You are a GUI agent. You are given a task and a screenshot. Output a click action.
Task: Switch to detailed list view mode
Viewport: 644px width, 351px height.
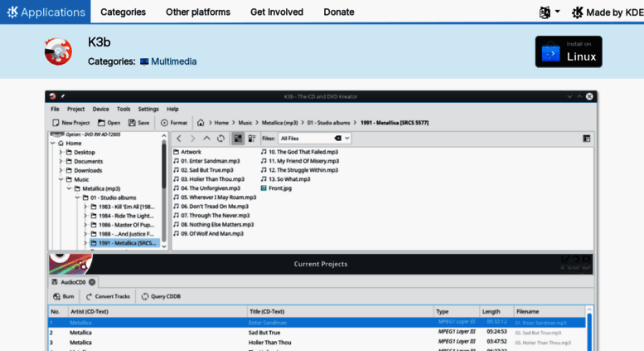pyautogui.click(x=250, y=139)
